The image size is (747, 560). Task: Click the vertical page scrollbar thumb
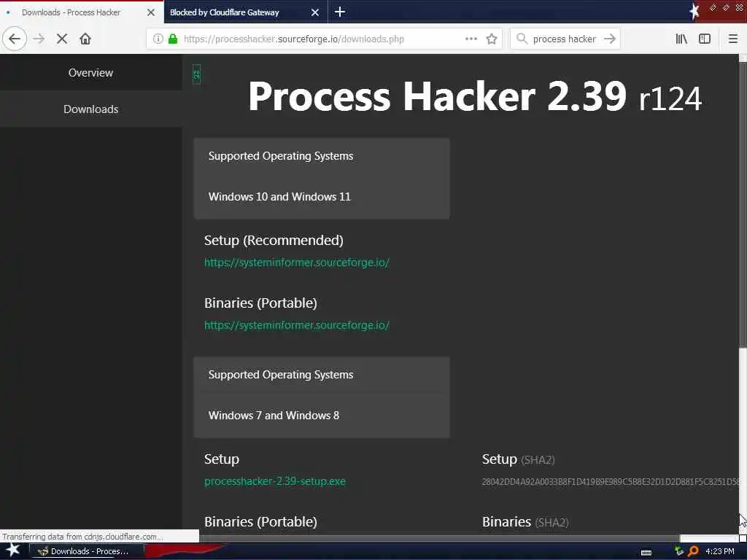(x=743, y=205)
